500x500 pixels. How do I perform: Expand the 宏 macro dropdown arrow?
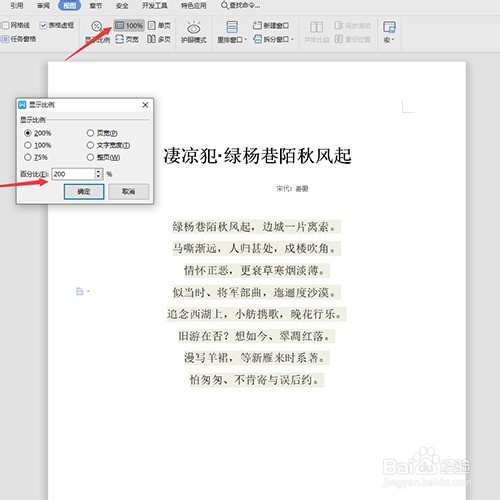coord(393,40)
